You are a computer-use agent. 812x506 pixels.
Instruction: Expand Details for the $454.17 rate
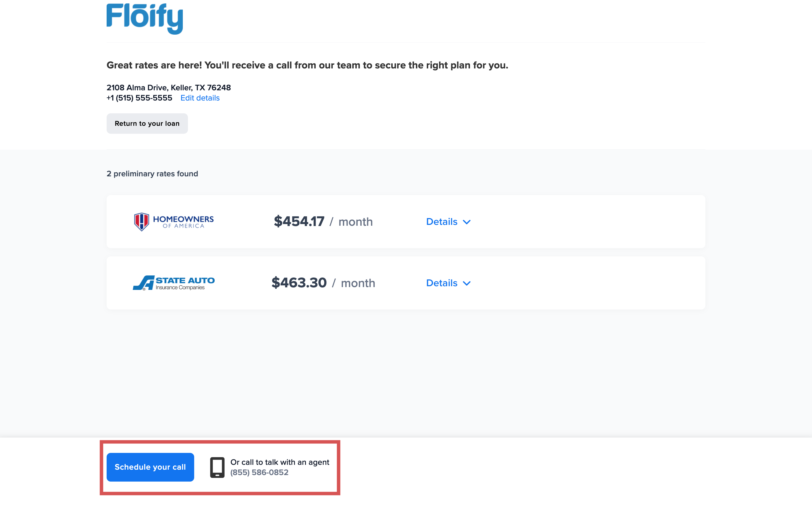point(442,221)
